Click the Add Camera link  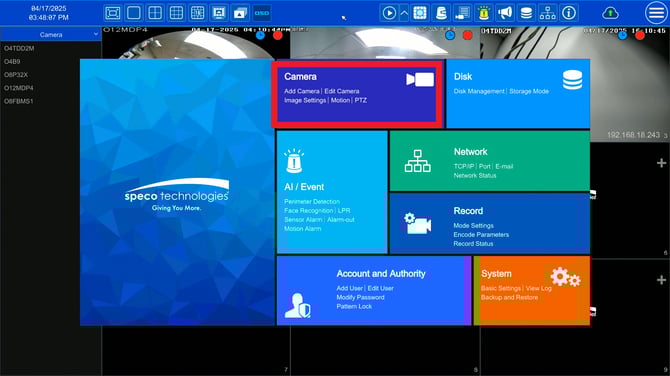click(x=302, y=91)
